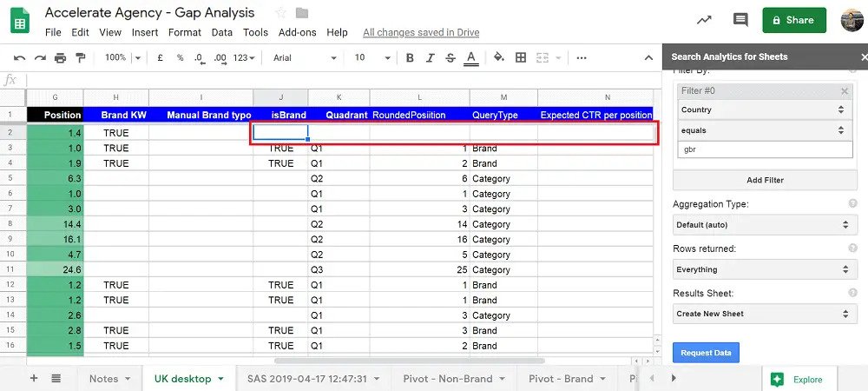Viewport: 868px width, 391px height.
Task: Add a new sheet with plus icon
Action: pos(34,378)
